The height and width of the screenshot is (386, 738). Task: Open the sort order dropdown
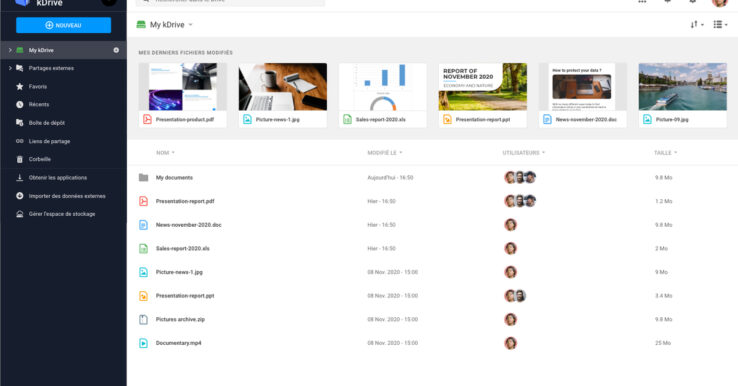click(x=697, y=24)
